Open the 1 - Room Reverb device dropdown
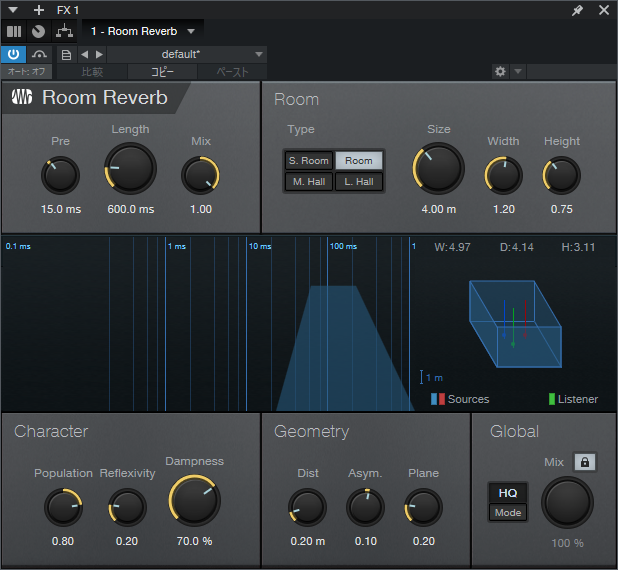Screen dimensions: 618x570 142,31
